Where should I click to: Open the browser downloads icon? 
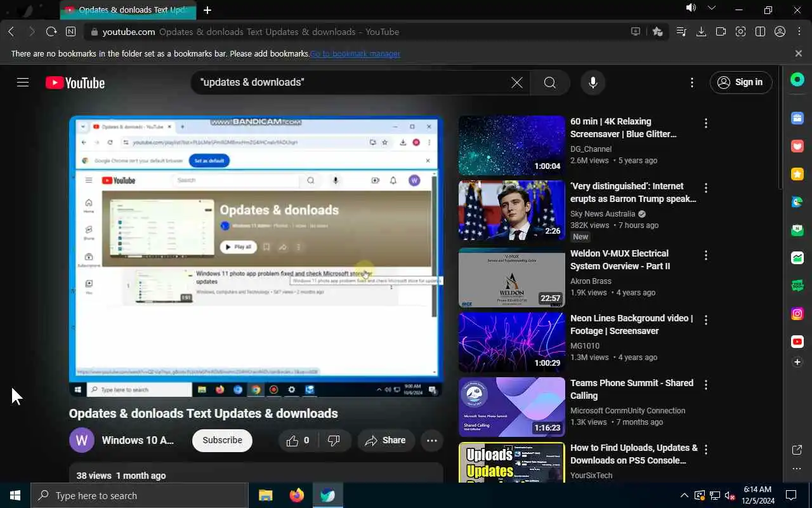(x=701, y=32)
